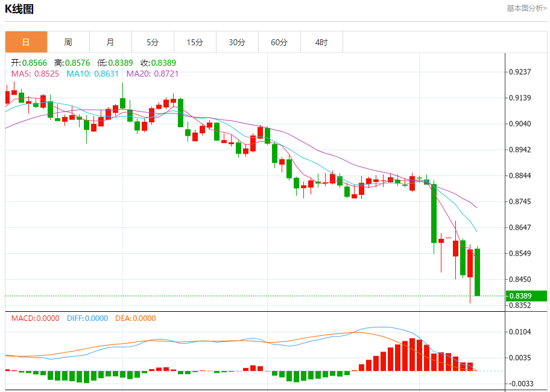
Task: Click the 0.8942 price axis label
Action: [x=520, y=150]
